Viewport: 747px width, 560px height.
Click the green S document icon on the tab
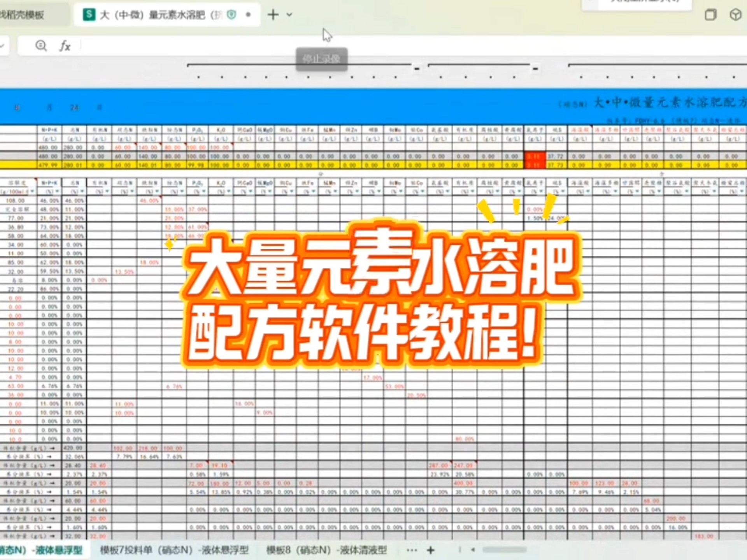pyautogui.click(x=89, y=15)
